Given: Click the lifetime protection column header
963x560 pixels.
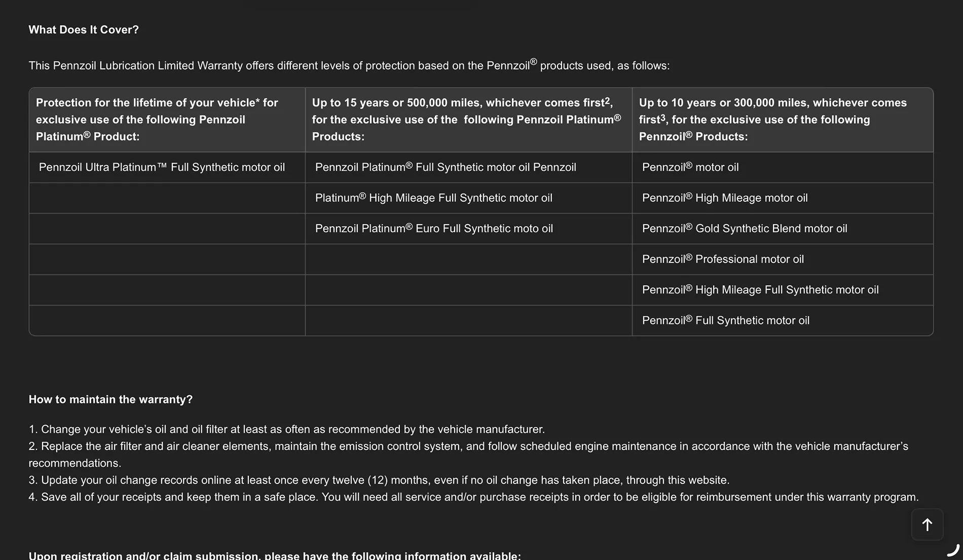Looking at the screenshot, I should 167,120.
